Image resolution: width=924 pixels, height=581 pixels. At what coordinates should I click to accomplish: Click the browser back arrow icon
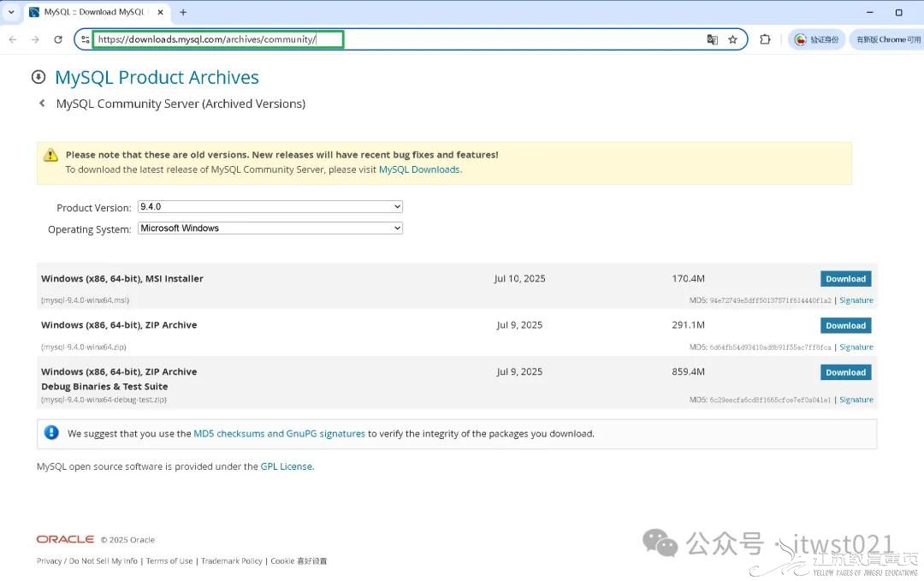click(13, 39)
